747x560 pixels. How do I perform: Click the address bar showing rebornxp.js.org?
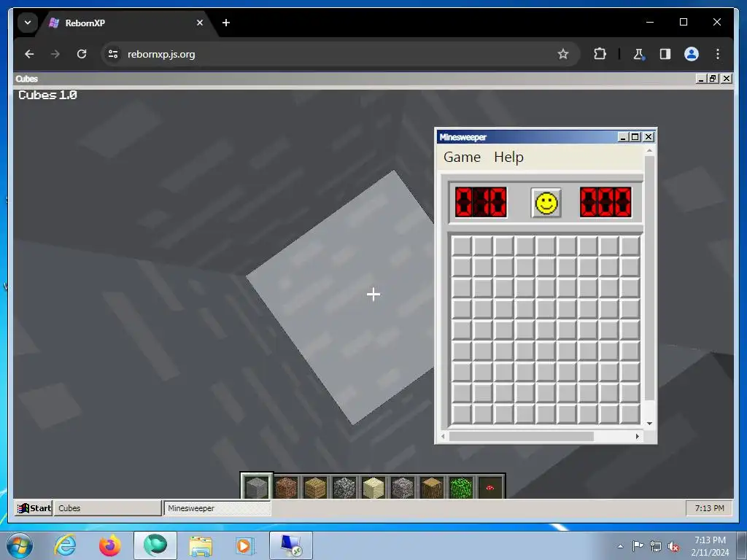pos(340,54)
